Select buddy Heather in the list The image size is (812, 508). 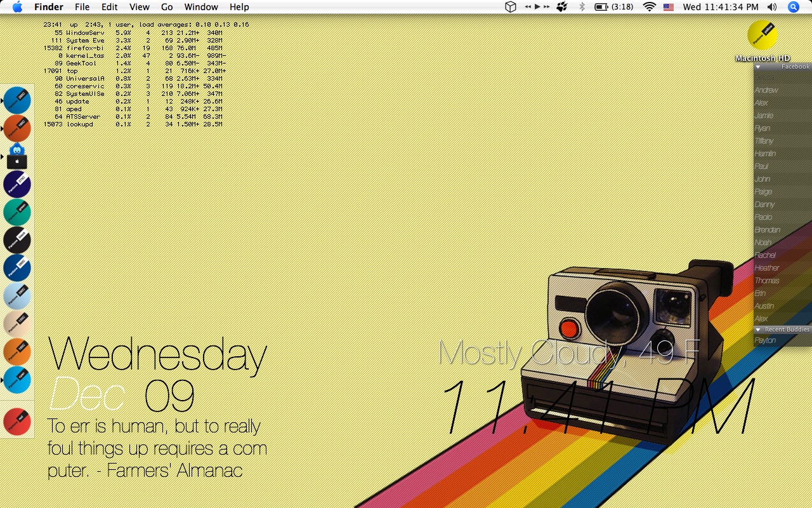coord(783,268)
